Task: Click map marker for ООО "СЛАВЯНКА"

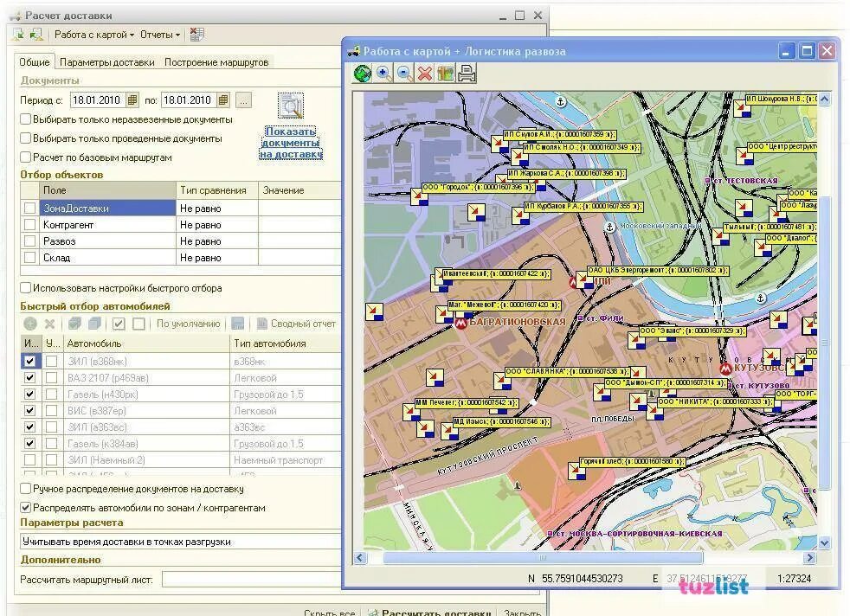Action: [502, 381]
